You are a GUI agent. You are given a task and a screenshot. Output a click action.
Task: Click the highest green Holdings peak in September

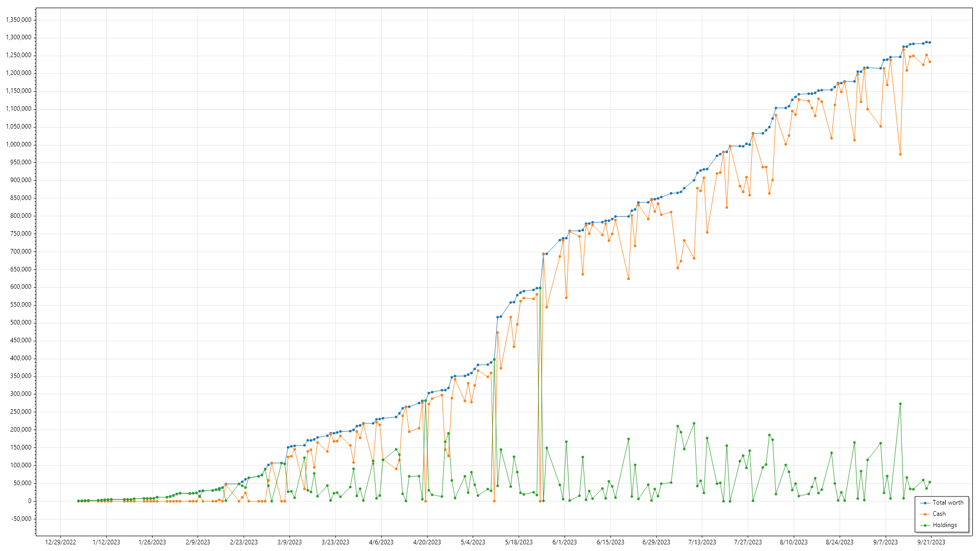point(900,404)
